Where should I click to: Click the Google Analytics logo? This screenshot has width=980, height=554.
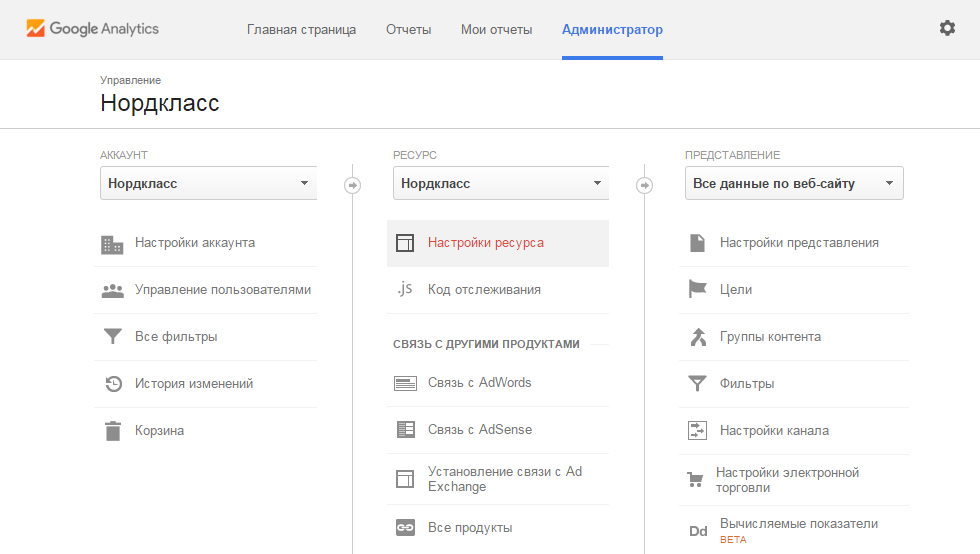coord(92,29)
